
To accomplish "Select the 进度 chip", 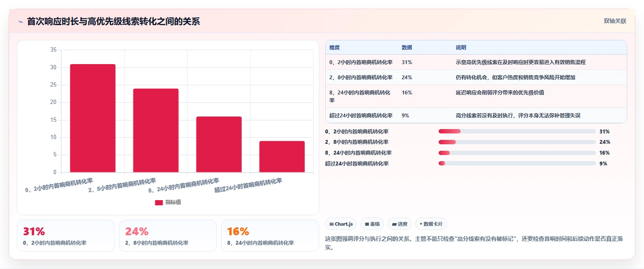I will tap(400, 224).
